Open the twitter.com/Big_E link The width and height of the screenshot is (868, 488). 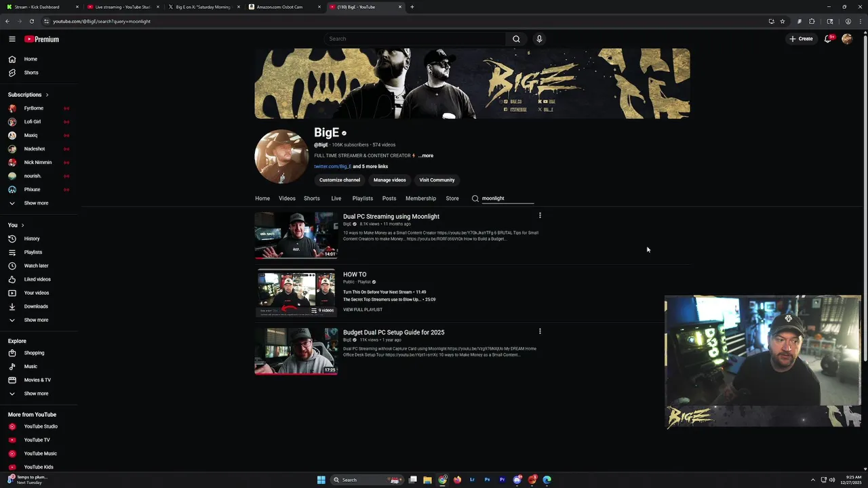[332, 167]
